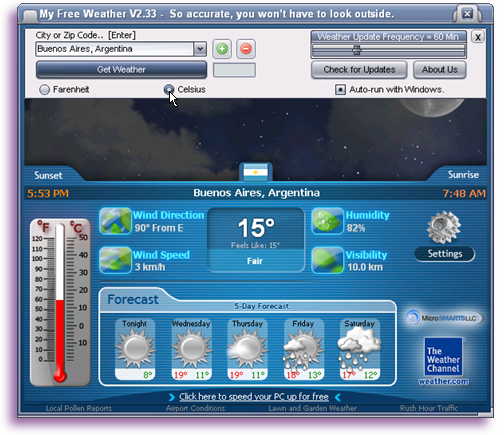Viewport: 504px width, 435px height.
Task: Click the Humidity leaf icon
Action: point(327,221)
